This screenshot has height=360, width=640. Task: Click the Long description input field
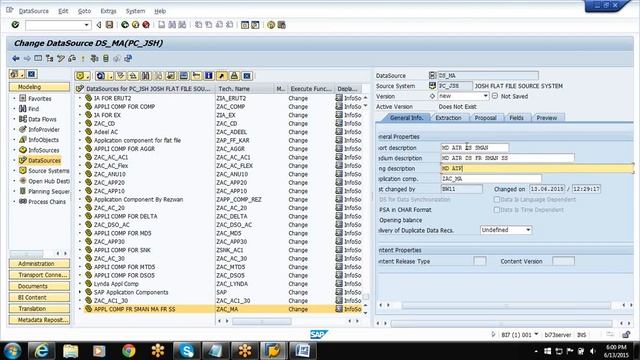click(x=537, y=168)
